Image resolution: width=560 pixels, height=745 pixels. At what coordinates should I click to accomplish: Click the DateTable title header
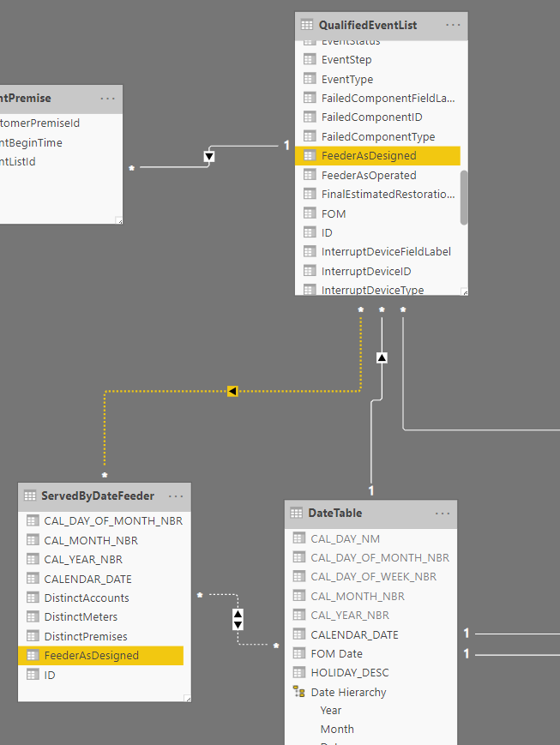335,514
